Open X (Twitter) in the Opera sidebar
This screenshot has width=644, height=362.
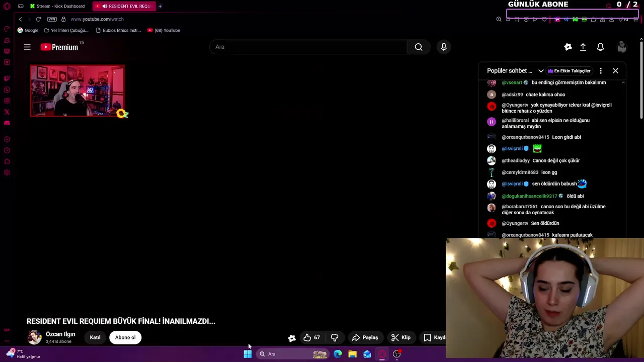7,112
